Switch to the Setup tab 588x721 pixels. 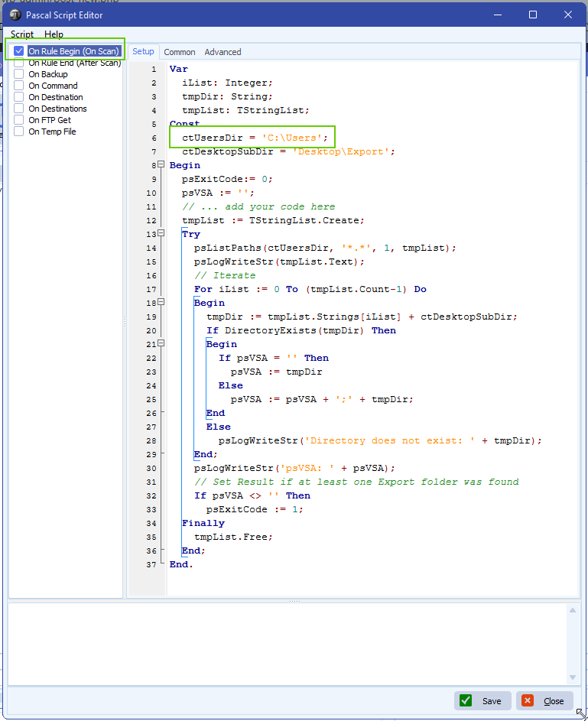[143, 51]
